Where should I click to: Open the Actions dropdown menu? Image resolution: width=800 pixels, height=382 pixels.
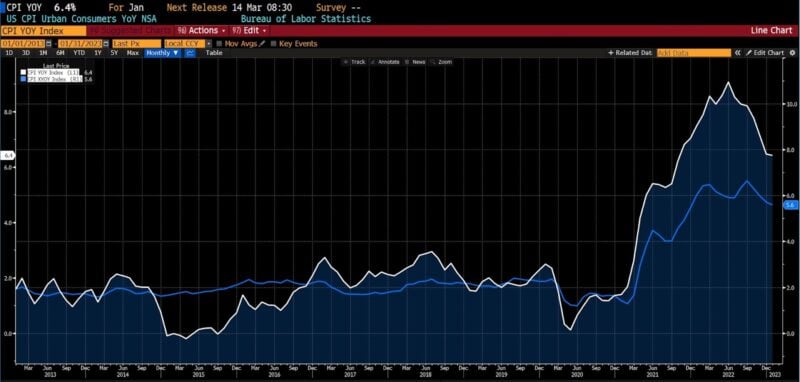pyautogui.click(x=201, y=31)
